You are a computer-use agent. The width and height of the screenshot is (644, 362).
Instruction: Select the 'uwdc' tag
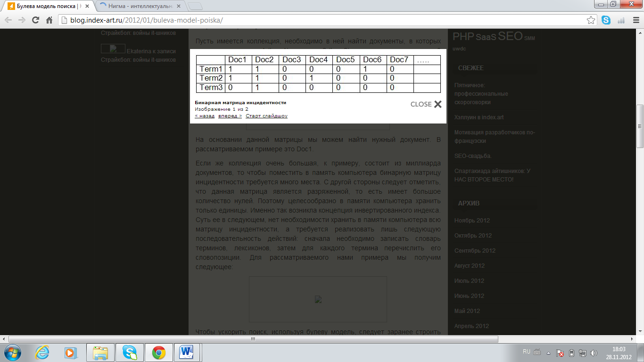pyautogui.click(x=460, y=48)
